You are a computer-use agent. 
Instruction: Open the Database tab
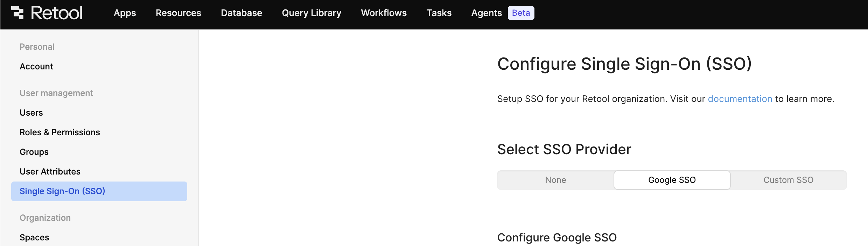point(241,13)
